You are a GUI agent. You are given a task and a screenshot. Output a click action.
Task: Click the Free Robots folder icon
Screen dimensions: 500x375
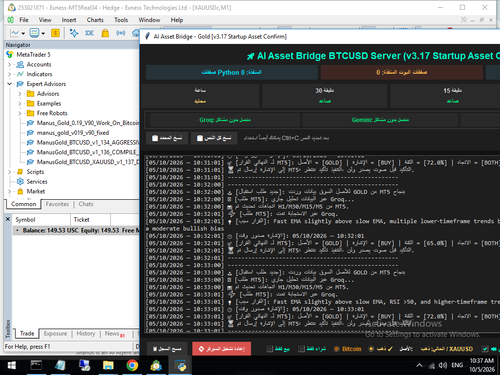[30, 113]
